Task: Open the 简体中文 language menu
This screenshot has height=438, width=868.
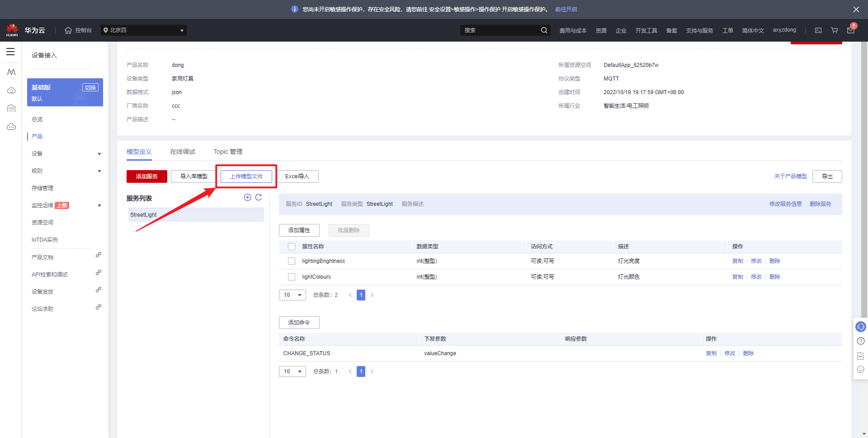Action: [753, 30]
